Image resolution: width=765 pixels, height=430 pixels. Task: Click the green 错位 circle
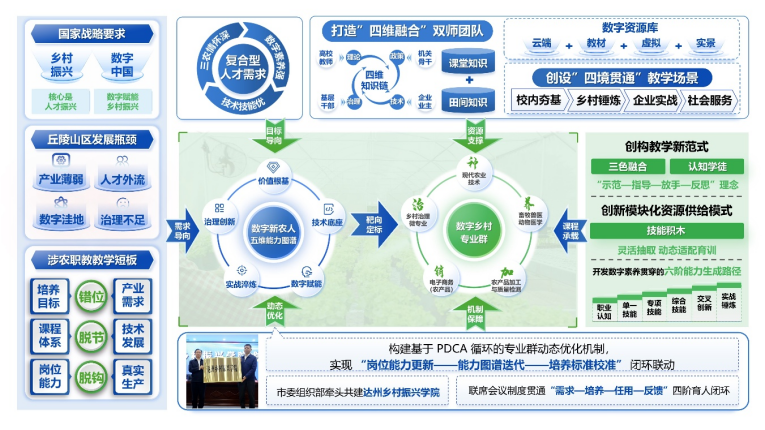91,296
